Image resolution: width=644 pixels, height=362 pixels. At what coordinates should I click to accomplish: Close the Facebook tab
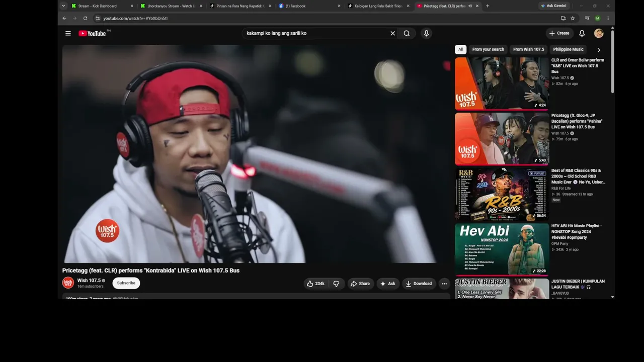(x=339, y=6)
